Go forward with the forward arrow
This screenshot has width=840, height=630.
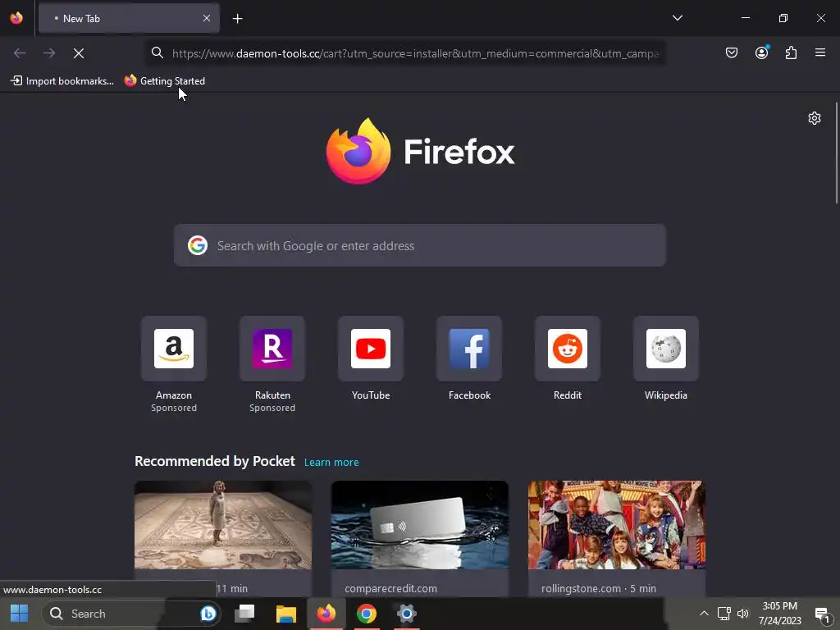49,53
